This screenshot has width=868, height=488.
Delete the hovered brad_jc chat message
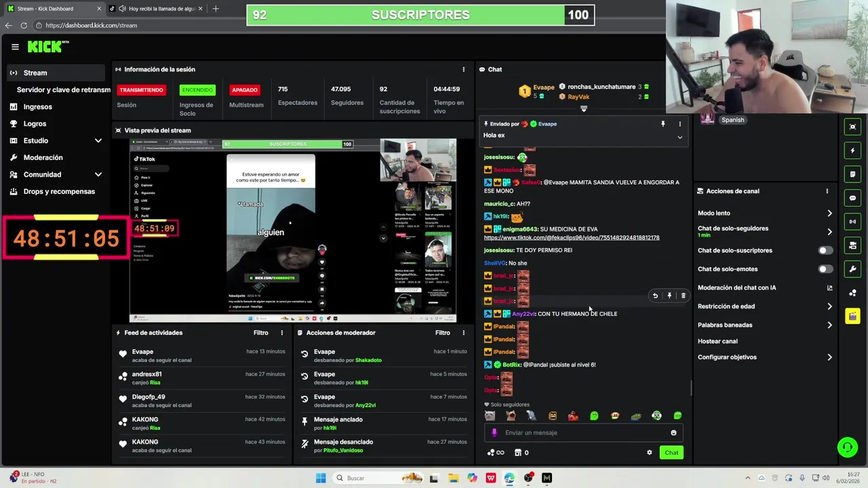point(683,296)
